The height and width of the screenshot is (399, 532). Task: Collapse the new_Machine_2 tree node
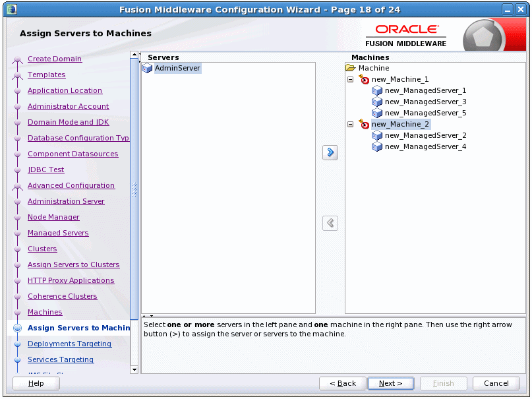click(351, 125)
